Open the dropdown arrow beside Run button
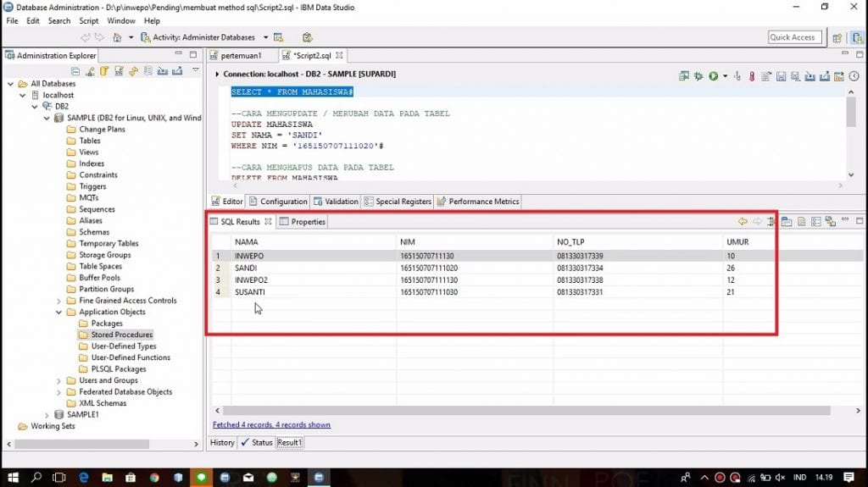Screen dimensions: 868x487 point(725,76)
